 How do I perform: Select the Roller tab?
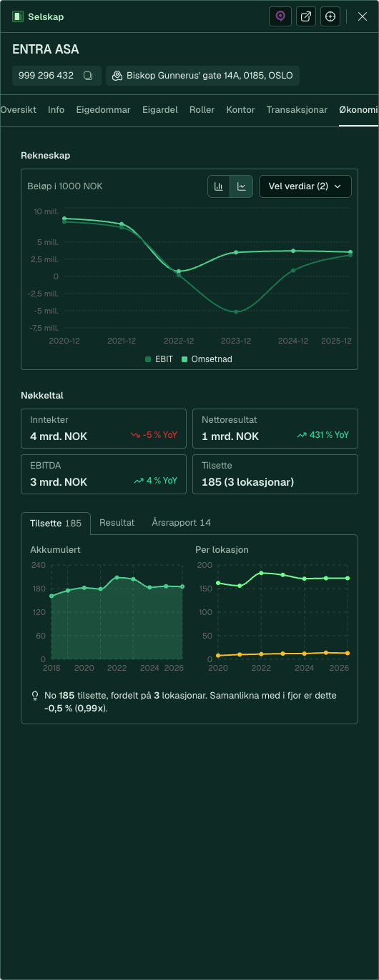pyautogui.click(x=202, y=110)
